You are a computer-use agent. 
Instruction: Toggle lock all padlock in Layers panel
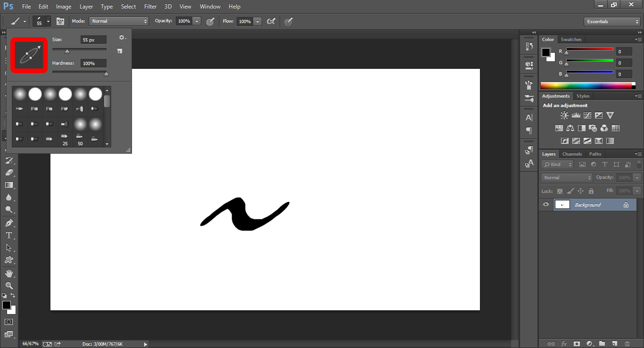point(591,191)
